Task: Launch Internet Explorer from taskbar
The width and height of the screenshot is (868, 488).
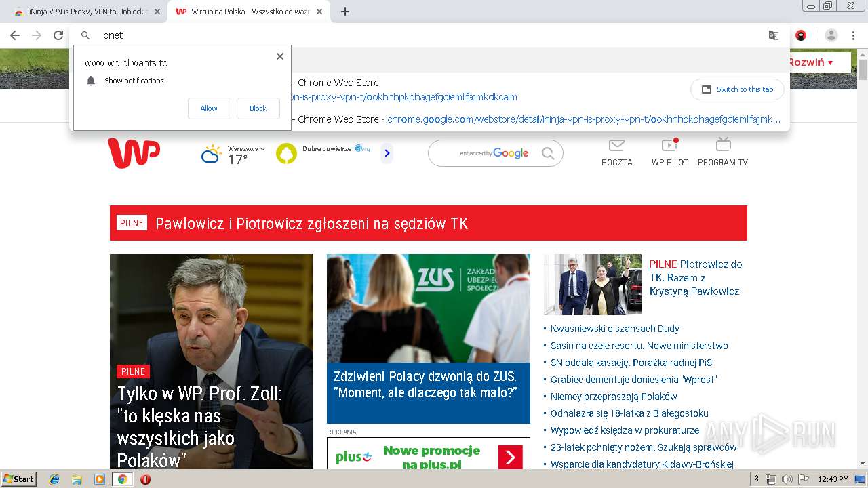Action: tap(54, 479)
